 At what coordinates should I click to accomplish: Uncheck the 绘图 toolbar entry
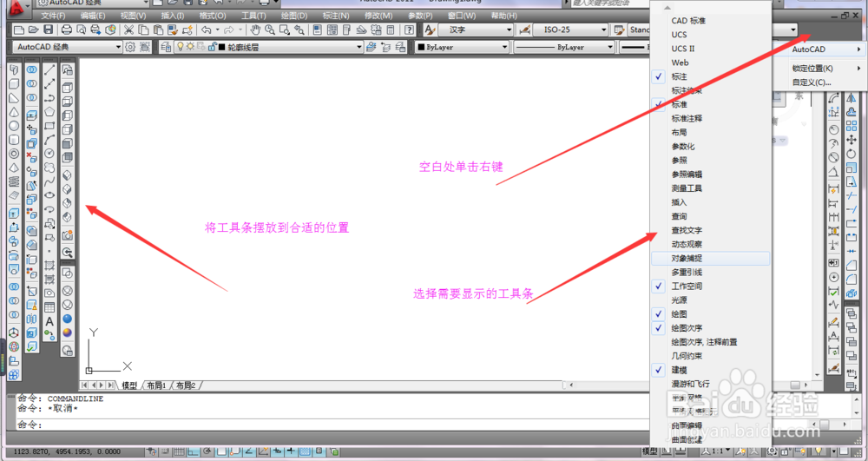[x=711, y=313]
